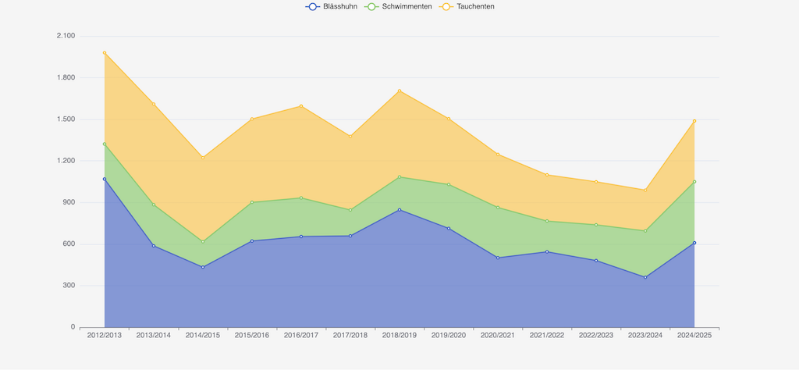Viewport: 799px width, 370px height.
Task: Toggle the Blässhuhn legend marker icon
Action: pos(312,7)
